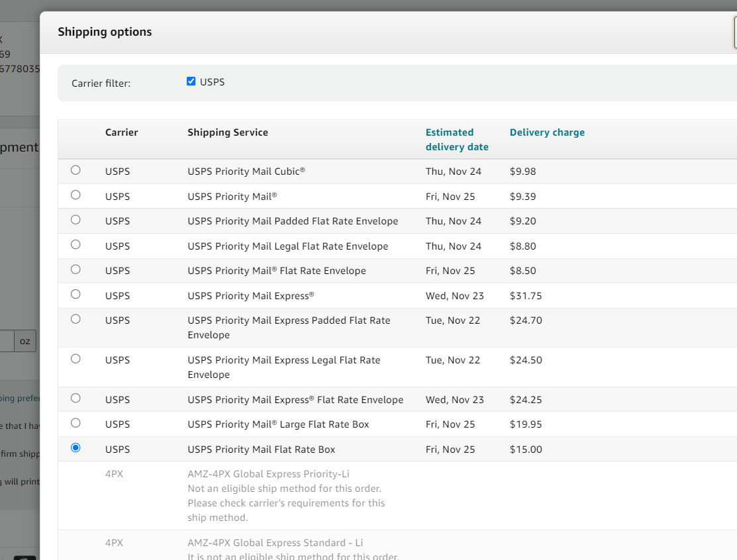Sort by Delivery charge

coord(547,132)
